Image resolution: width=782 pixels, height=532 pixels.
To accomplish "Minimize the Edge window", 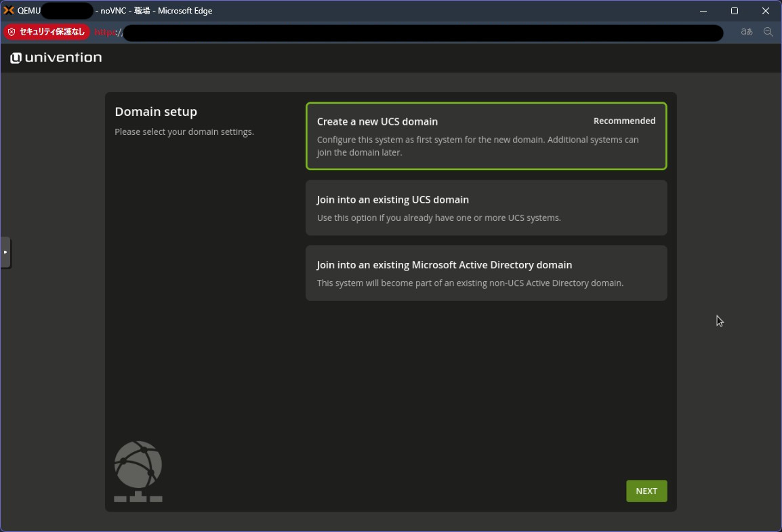I will click(x=703, y=11).
